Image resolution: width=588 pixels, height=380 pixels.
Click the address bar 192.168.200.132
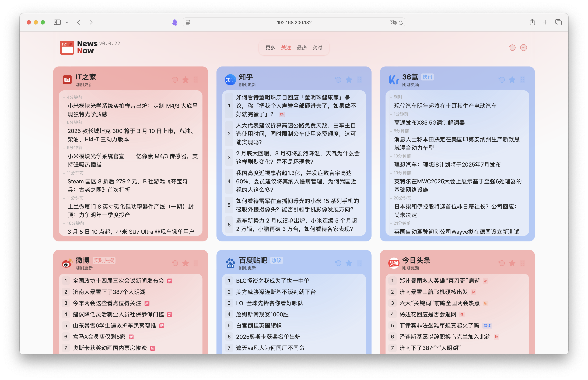point(294,22)
